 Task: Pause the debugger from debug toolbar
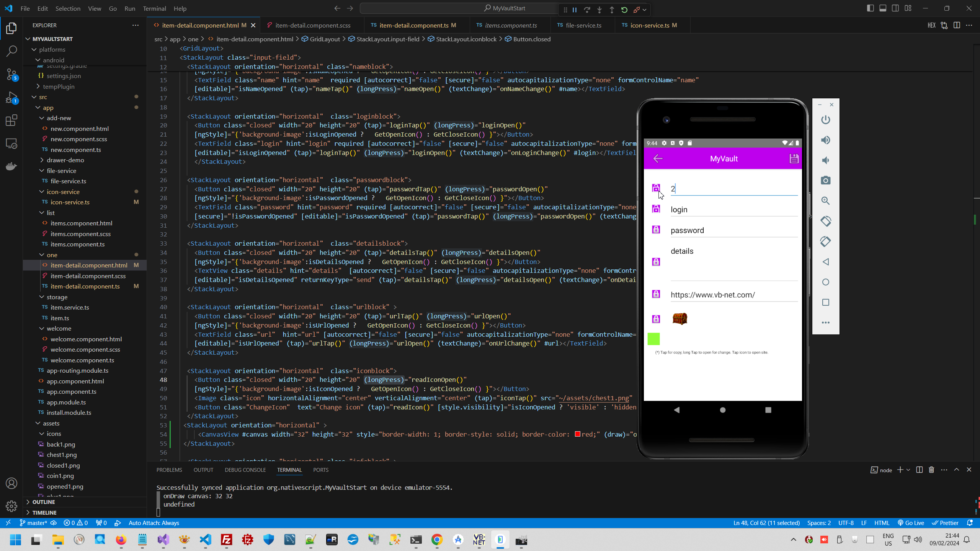pos(575,10)
